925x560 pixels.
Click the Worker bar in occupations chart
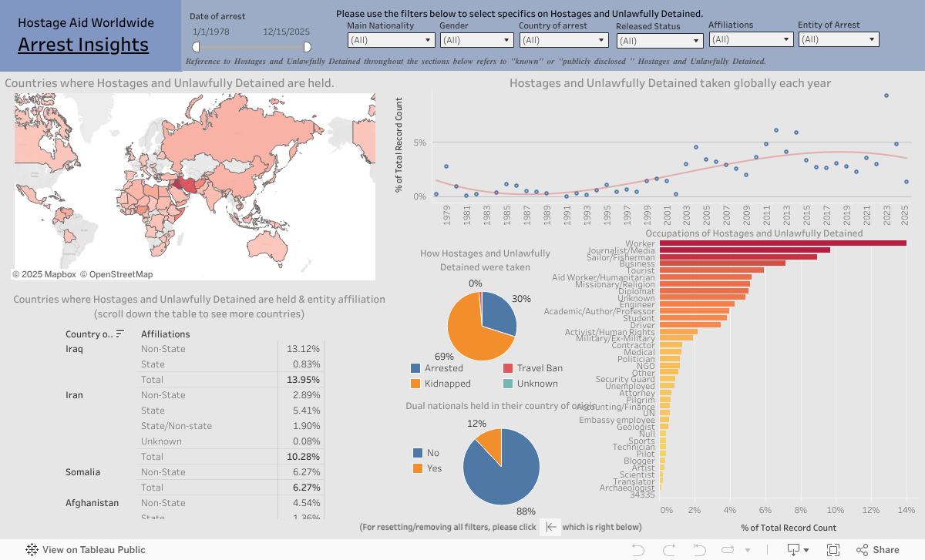(x=782, y=243)
